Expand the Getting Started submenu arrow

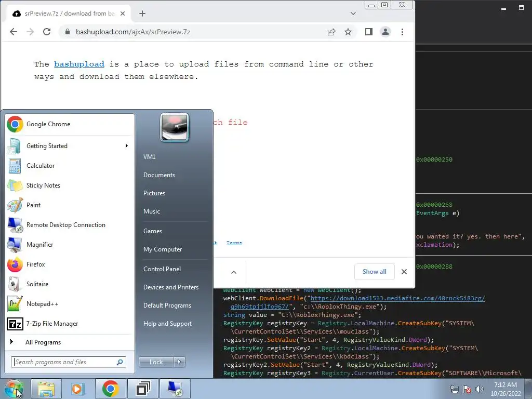(x=127, y=146)
